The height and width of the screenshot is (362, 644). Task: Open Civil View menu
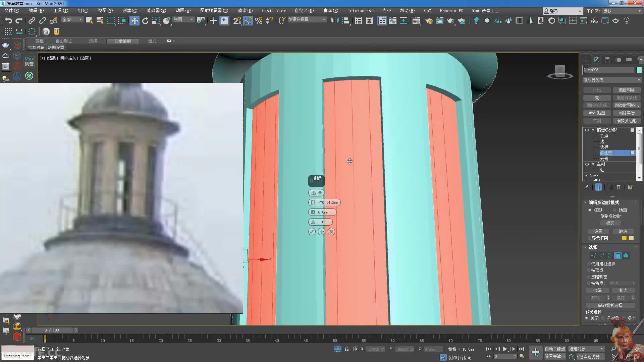[274, 10]
